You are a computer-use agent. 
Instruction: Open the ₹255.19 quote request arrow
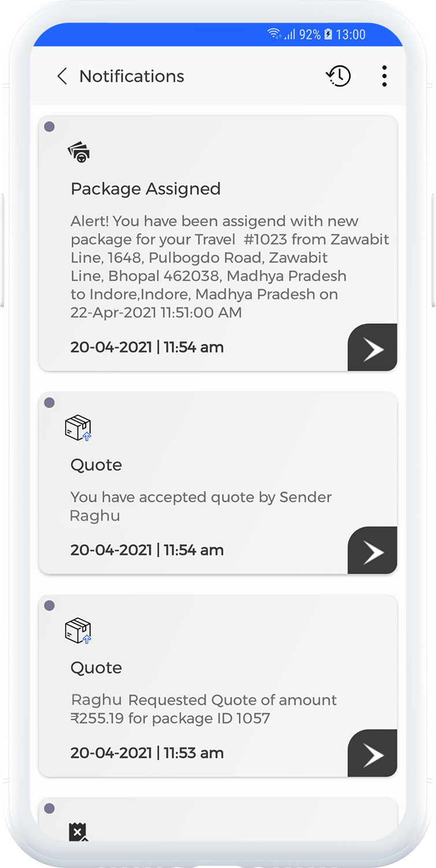click(x=372, y=754)
